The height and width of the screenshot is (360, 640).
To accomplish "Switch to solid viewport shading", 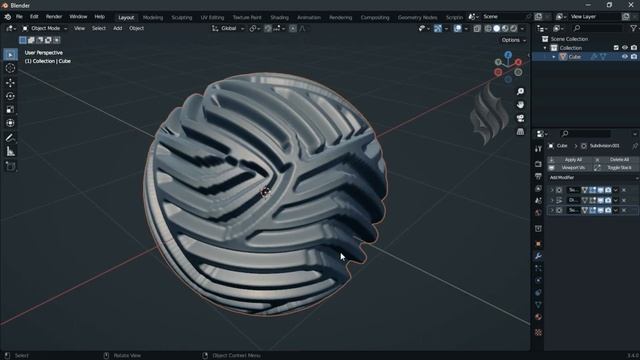I will (496, 29).
